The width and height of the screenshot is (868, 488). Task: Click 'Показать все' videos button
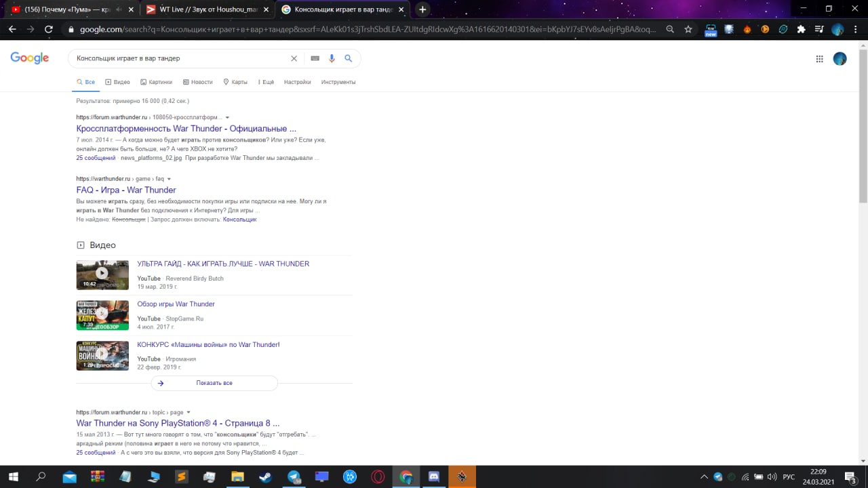coord(214,383)
